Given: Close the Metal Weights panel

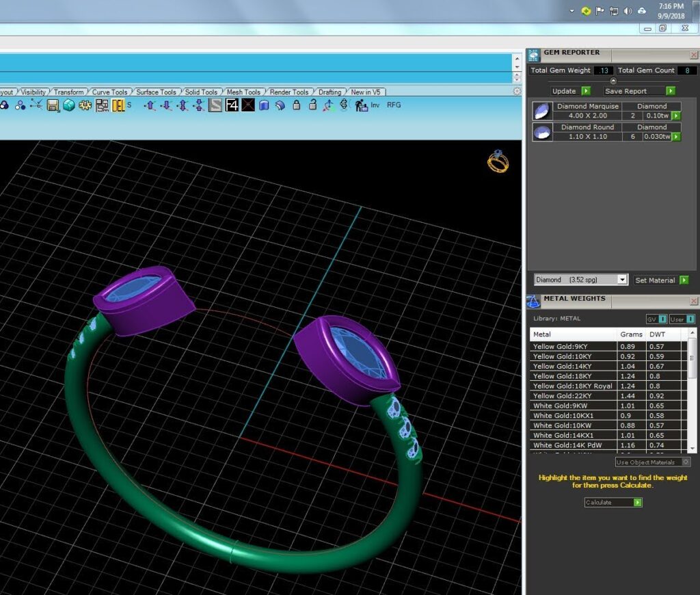Looking at the screenshot, I should (x=694, y=302).
